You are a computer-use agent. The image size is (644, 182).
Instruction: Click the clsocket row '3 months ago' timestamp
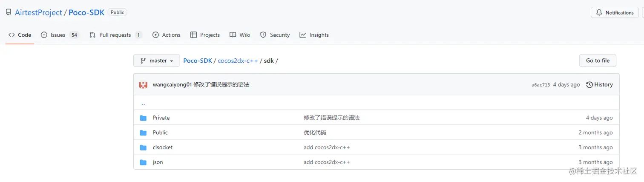595,147
